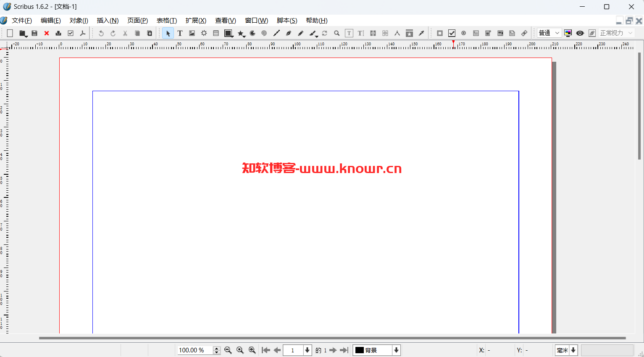
Task: Open the 对象(I) menu
Action: 79,21
